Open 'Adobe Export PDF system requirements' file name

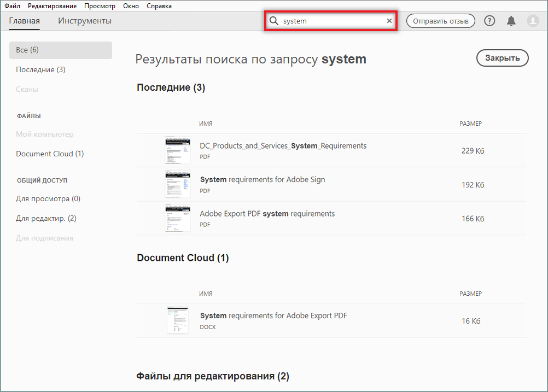267,213
